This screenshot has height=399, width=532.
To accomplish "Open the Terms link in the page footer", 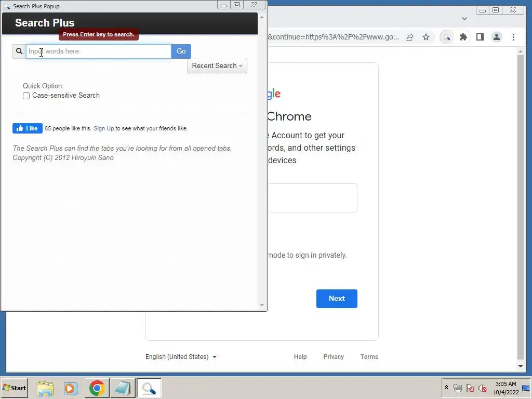I will [x=369, y=357].
